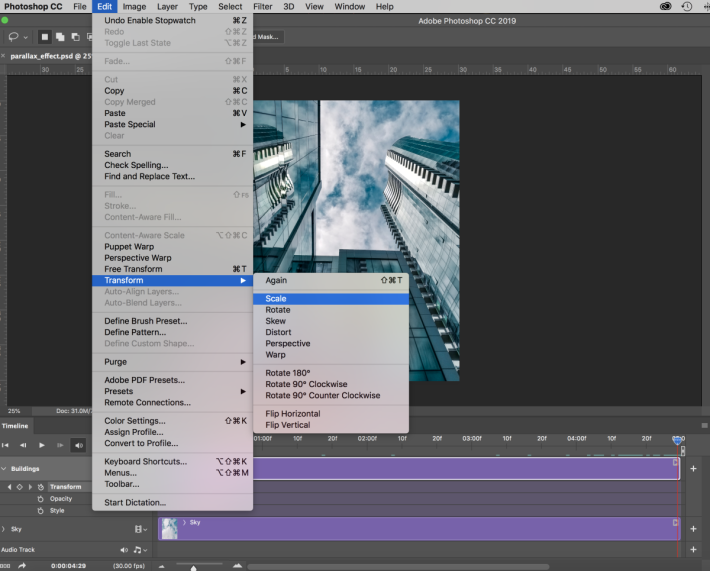This screenshot has height=571, width=710.
Task: Add audio to the Audio Track
Action: point(693,549)
